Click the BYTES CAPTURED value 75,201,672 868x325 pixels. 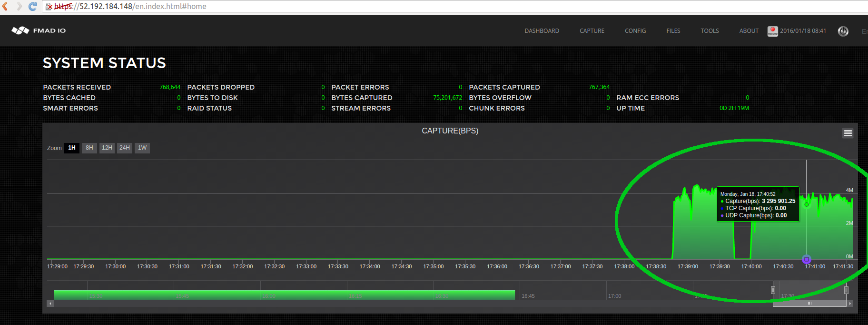pos(447,98)
